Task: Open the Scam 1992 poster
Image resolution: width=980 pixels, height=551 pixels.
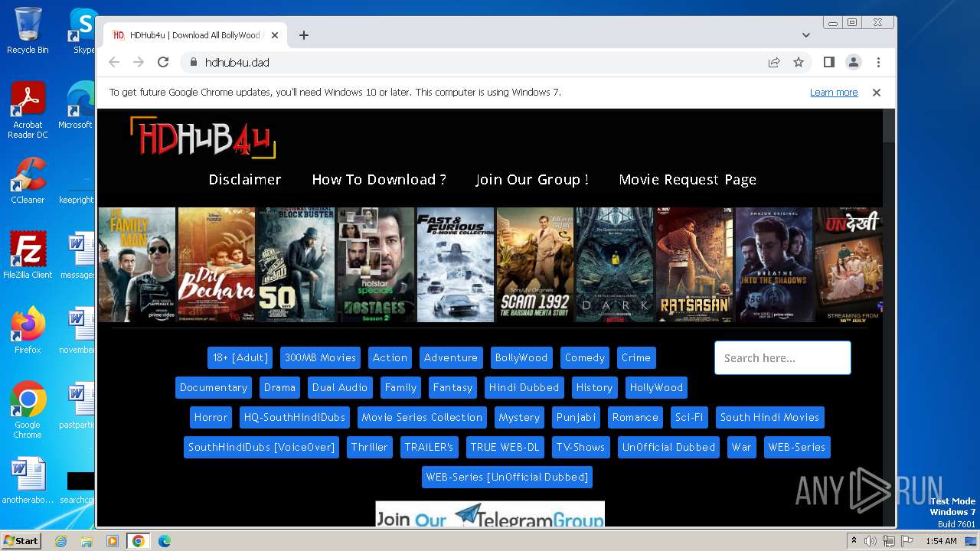Action: coord(535,265)
